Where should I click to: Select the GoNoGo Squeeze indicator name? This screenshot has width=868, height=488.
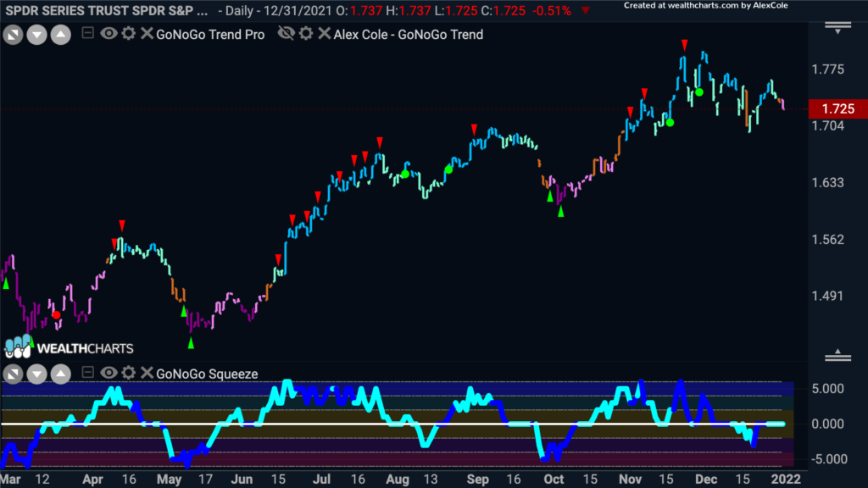[x=207, y=374]
